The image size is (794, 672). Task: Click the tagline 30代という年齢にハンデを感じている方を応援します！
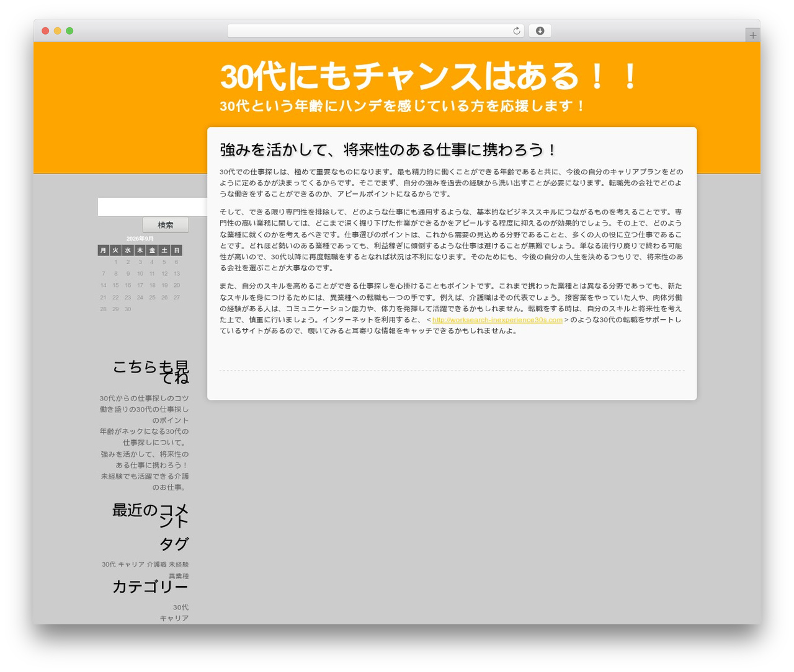tap(403, 106)
